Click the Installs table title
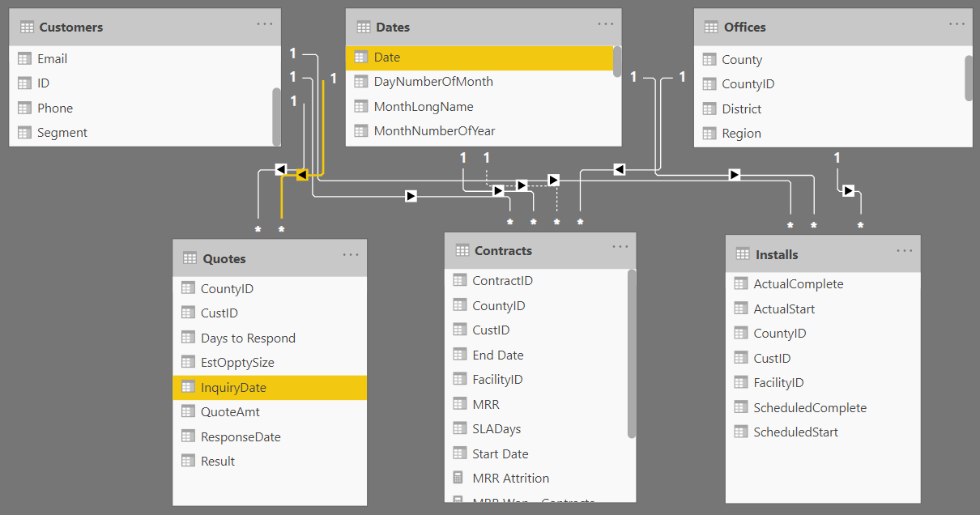 coord(777,254)
